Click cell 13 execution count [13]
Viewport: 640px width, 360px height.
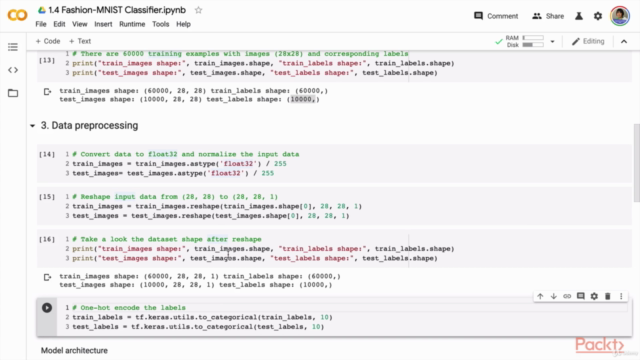47,60
